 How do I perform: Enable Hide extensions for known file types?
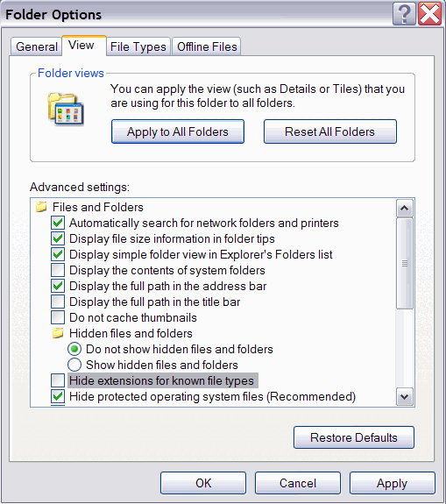[58, 380]
